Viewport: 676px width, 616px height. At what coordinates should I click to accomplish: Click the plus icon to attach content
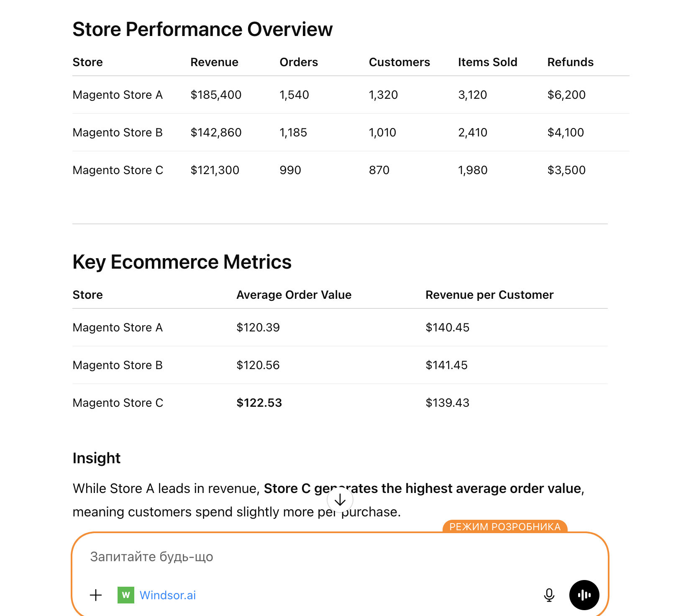click(x=95, y=595)
